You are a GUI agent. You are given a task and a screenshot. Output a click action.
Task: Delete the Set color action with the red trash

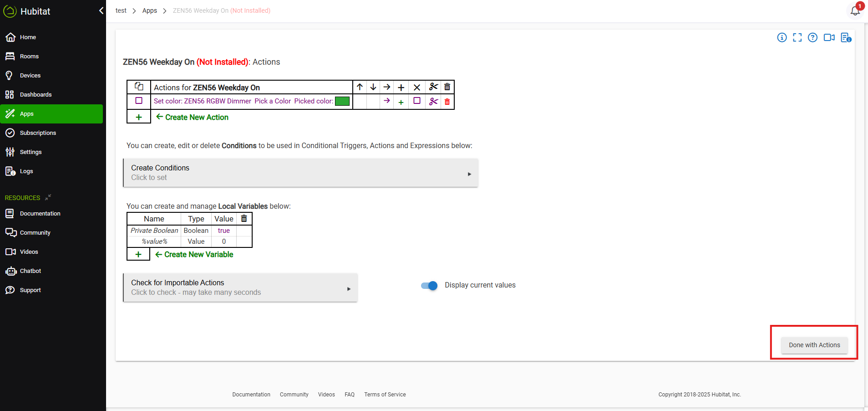click(x=447, y=102)
